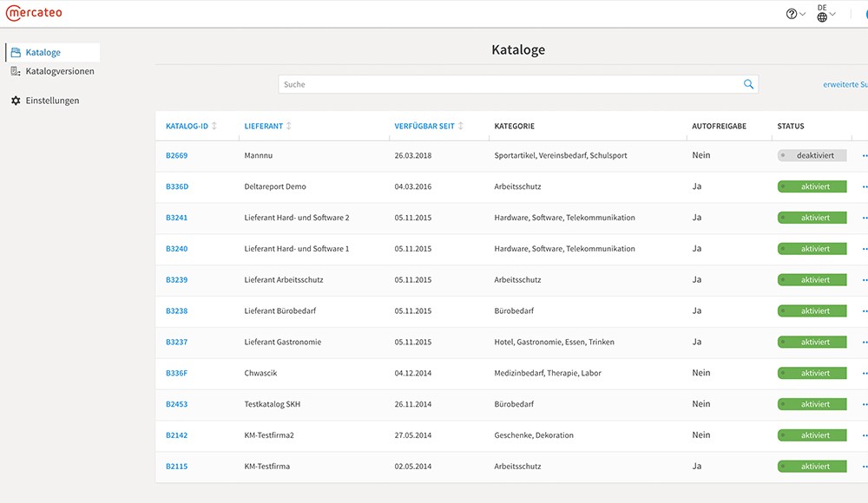The image size is (868, 503).
Task: Open the erweiterte Suche link
Action: [845, 84]
